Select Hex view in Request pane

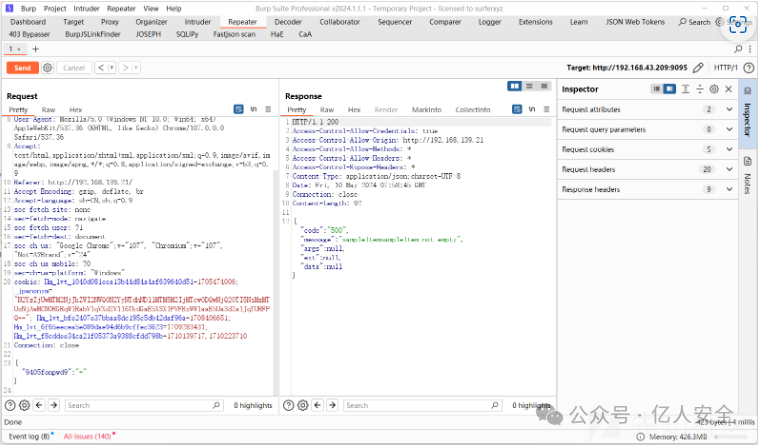[76, 110]
